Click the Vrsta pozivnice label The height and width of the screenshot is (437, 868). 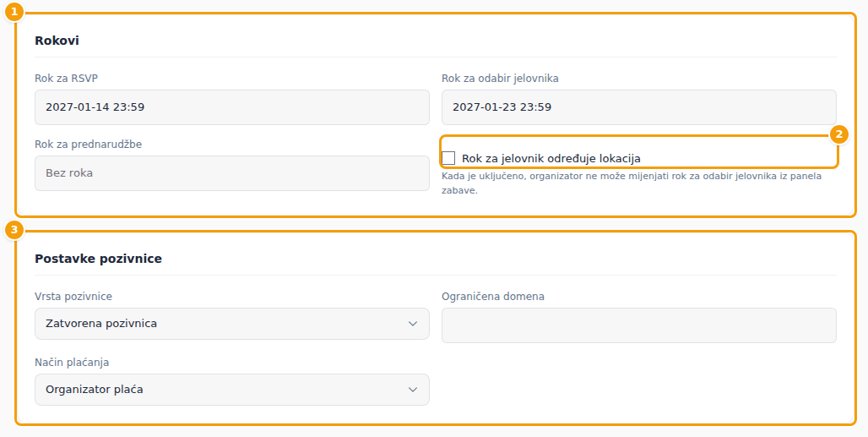click(x=73, y=297)
